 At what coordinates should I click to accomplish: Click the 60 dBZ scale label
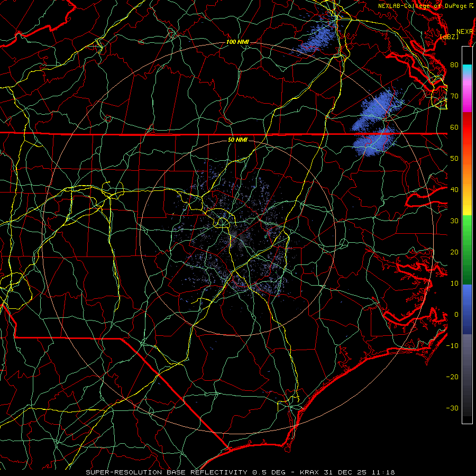coord(454,127)
